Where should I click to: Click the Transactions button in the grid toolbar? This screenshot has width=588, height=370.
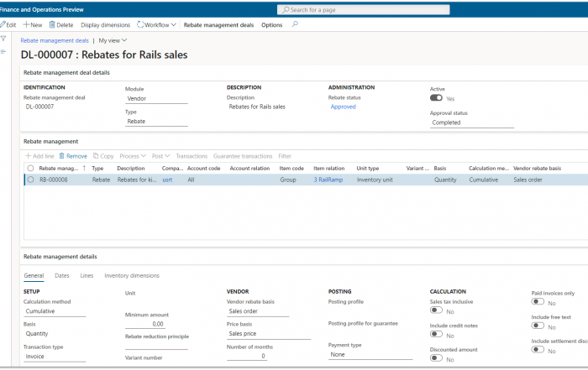[x=192, y=156]
